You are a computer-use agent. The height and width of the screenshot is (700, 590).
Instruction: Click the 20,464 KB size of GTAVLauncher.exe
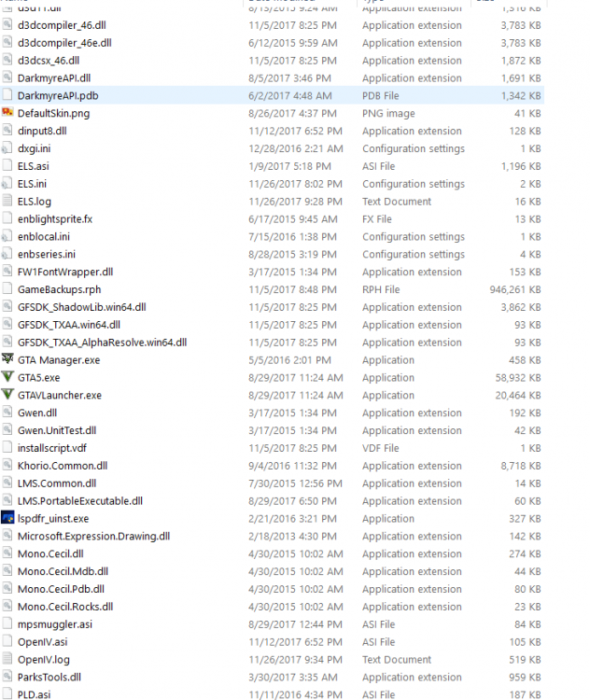click(517, 395)
